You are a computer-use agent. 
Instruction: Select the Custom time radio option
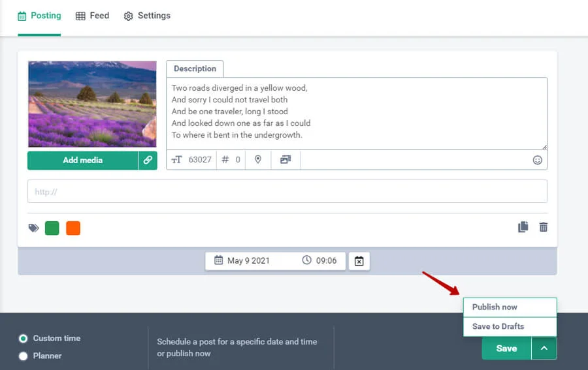point(24,338)
